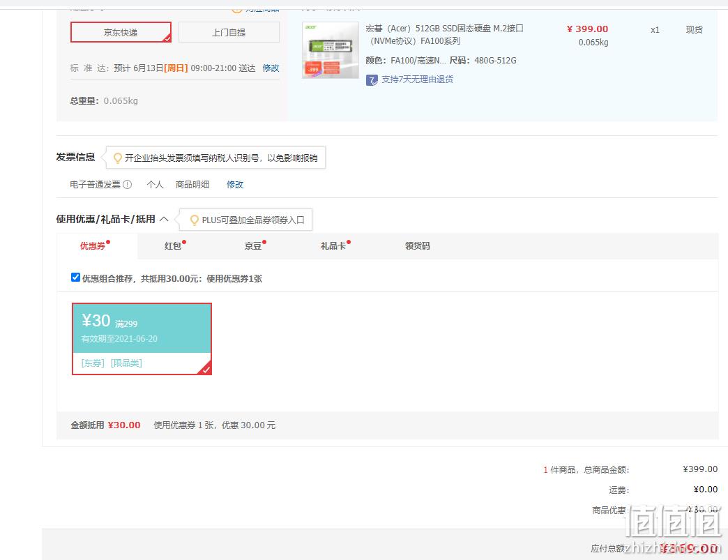This screenshot has height=560, width=728.
Task: Click the info icon beside 电子普通发票
Action: pos(127,184)
